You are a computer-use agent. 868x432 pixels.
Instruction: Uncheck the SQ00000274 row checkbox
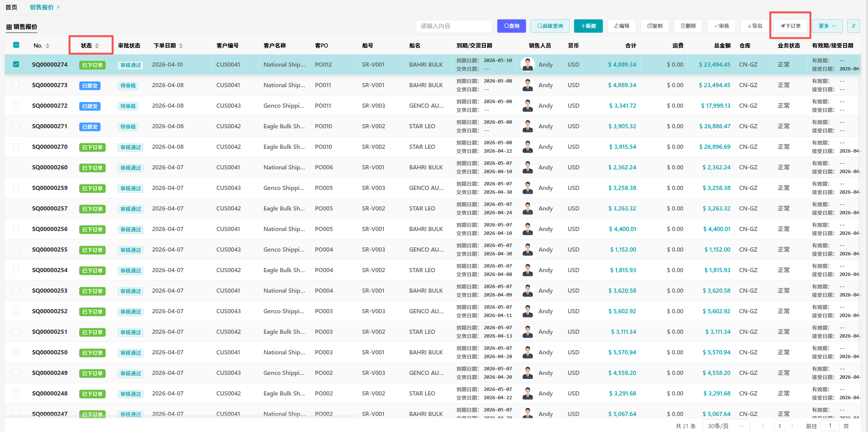[x=16, y=64]
